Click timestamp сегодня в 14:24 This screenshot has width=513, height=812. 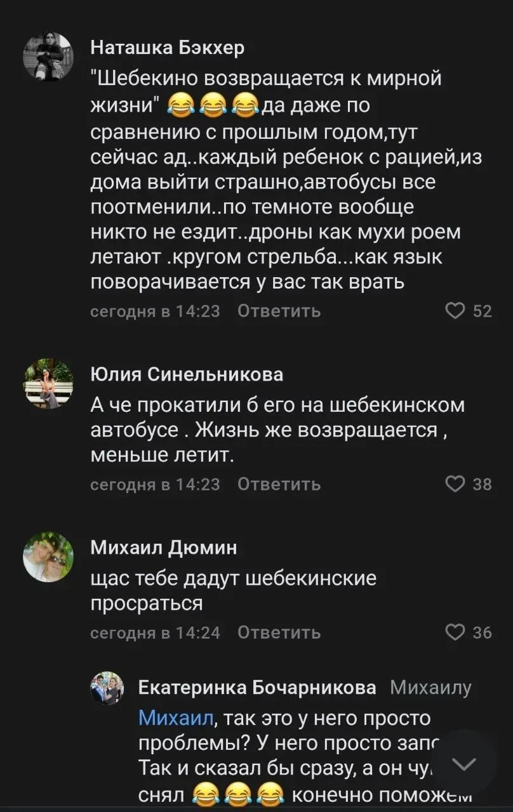coord(156,632)
